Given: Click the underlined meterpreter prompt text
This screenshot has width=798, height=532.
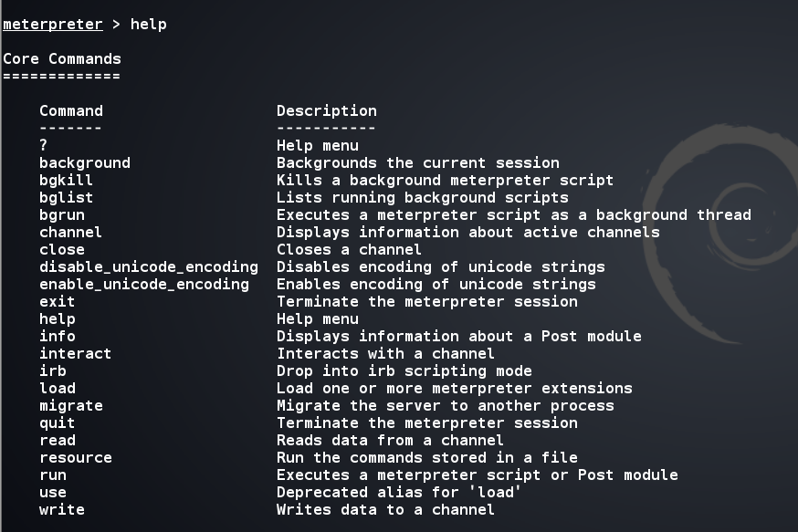Looking at the screenshot, I should 53,25.
